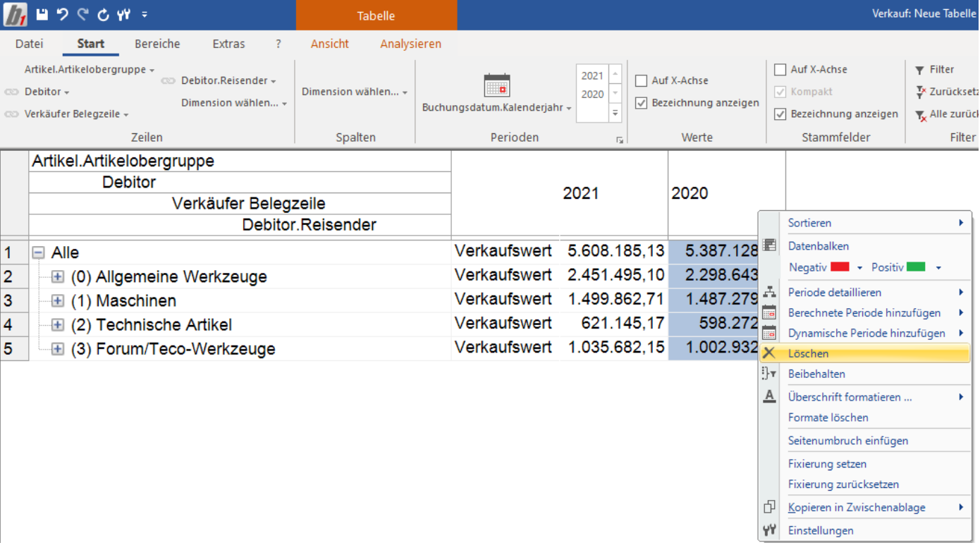
Task: Switch to the Bereiche tab
Action: click(x=157, y=44)
